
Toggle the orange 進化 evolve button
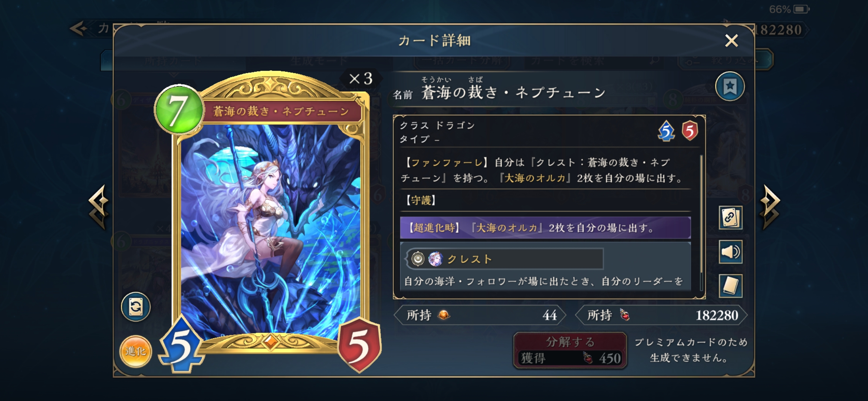(x=136, y=351)
